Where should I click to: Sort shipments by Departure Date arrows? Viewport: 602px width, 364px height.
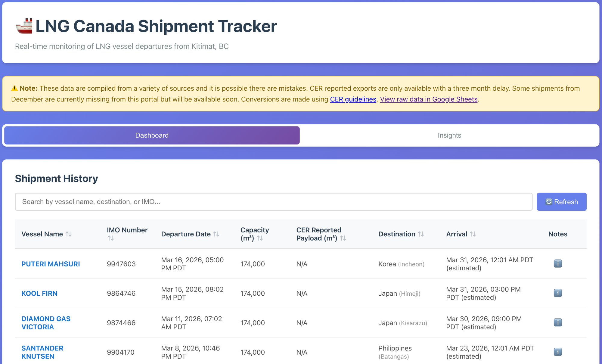pyautogui.click(x=216, y=234)
